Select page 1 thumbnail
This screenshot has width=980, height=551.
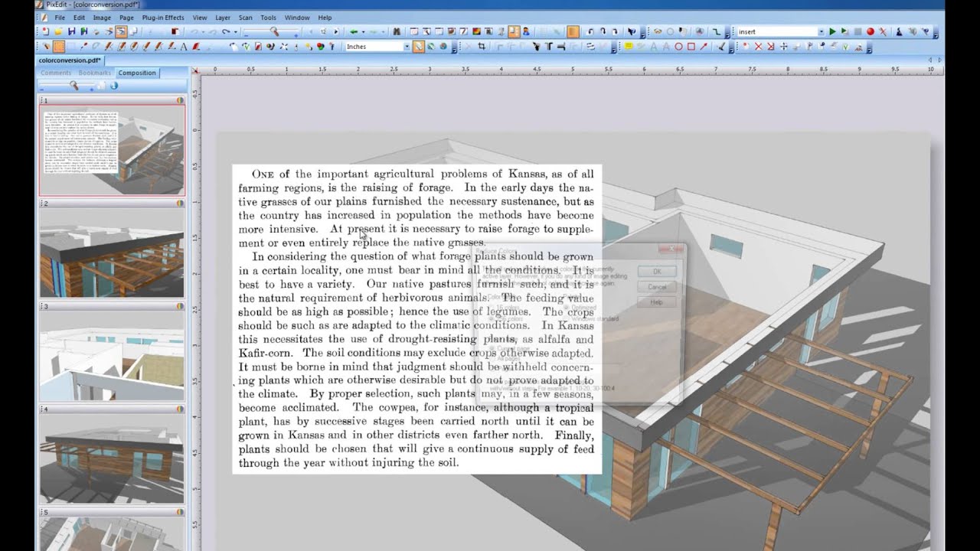click(112, 150)
